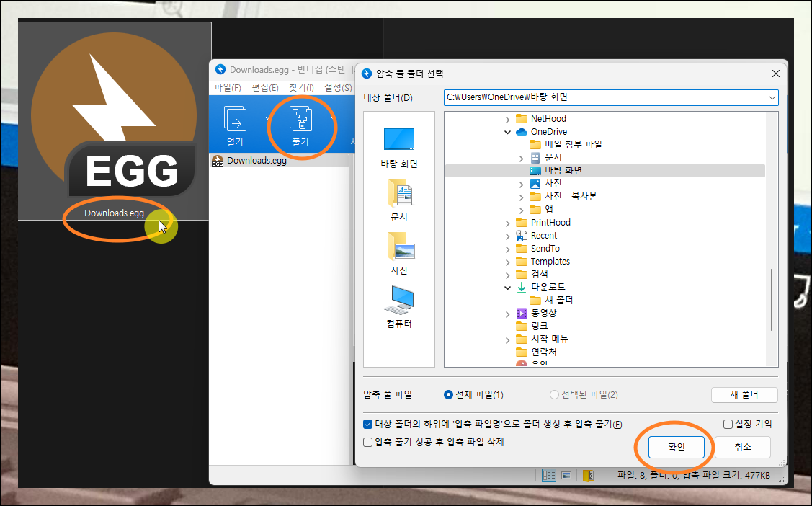Cancel with the 취소 button
Screen dimensions: 812x506
(743, 447)
